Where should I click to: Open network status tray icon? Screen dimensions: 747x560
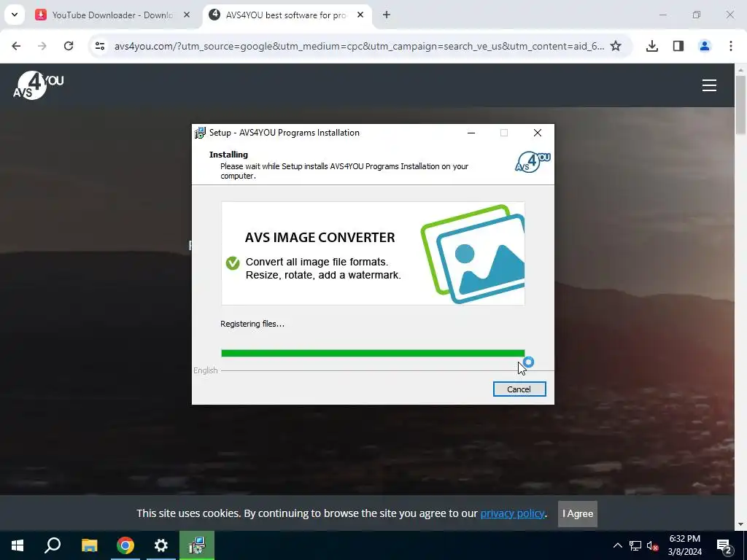pyautogui.click(x=635, y=545)
